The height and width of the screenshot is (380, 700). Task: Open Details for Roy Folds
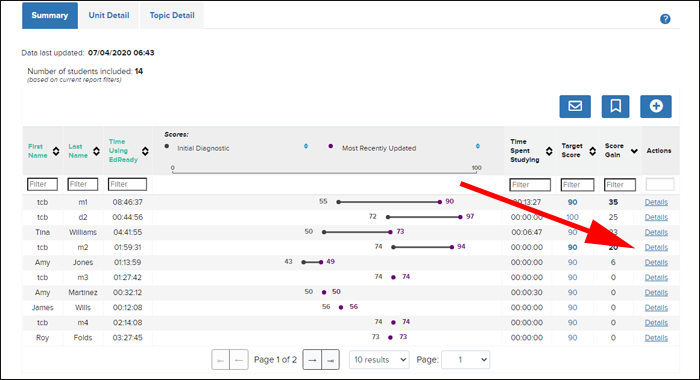[x=656, y=338]
